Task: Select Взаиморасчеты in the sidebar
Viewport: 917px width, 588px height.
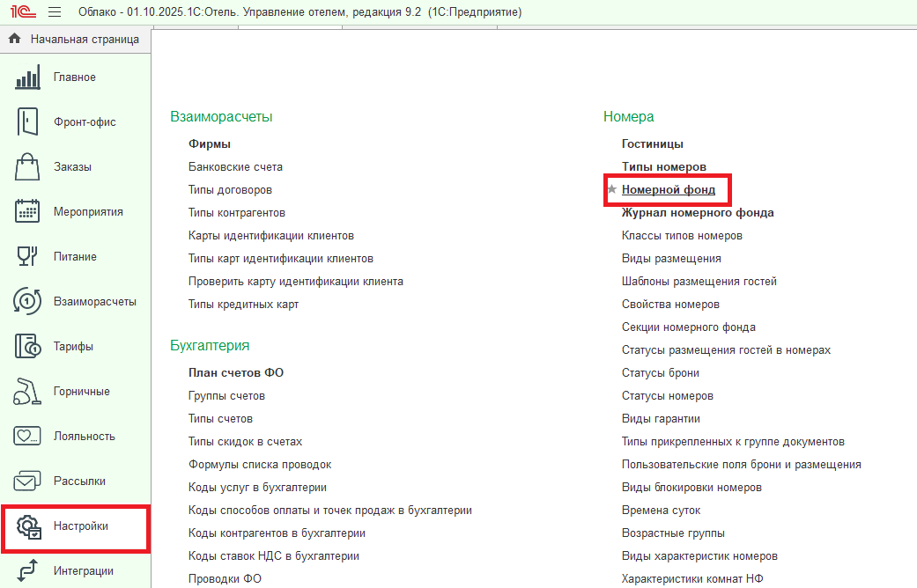Action: click(x=75, y=302)
